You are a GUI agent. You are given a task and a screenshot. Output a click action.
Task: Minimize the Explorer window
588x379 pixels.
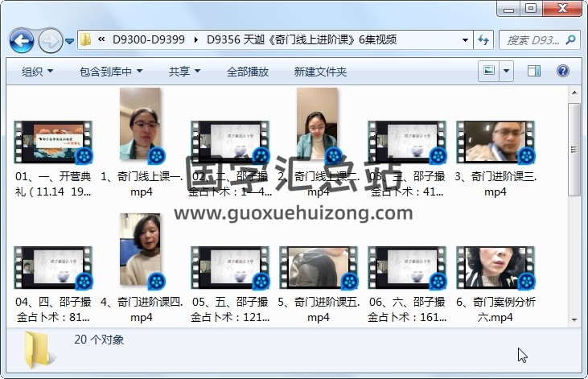point(509,9)
